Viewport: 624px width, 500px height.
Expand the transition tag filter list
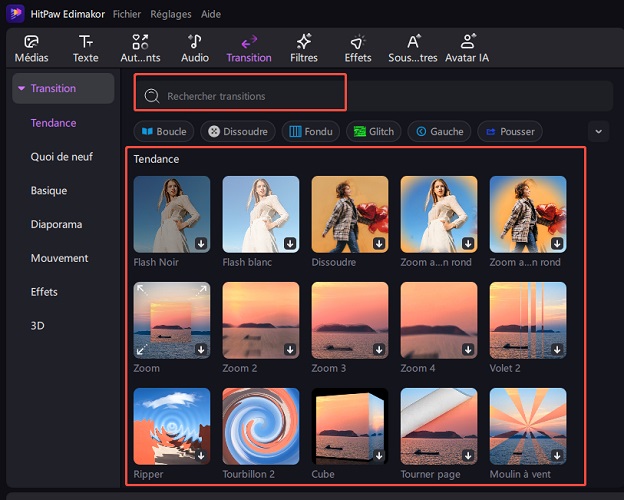(x=599, y=131)
